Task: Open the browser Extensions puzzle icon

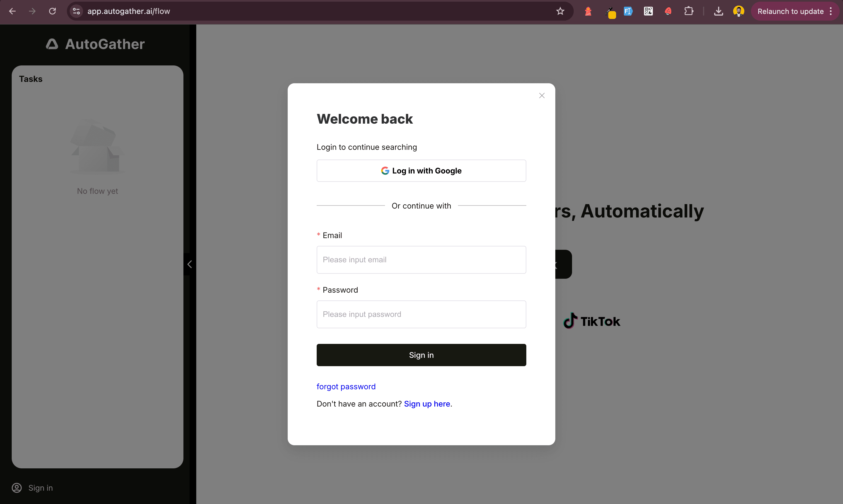Action: pos(689,11)
